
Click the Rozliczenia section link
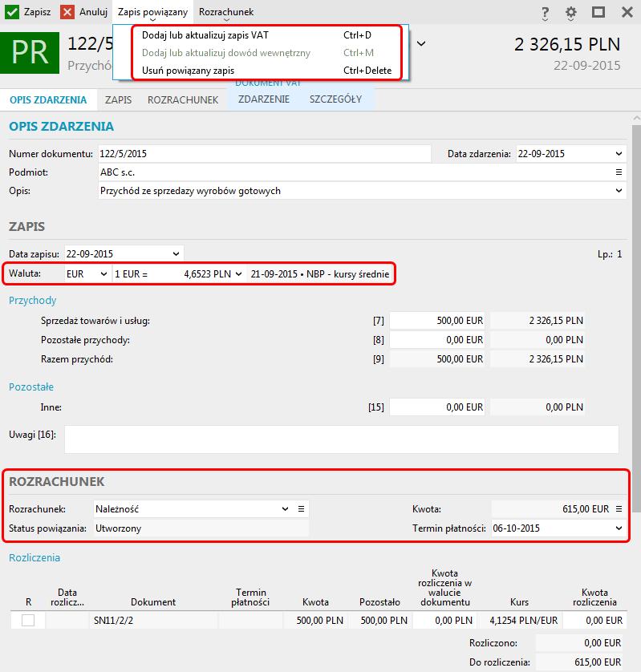(34, 557)
